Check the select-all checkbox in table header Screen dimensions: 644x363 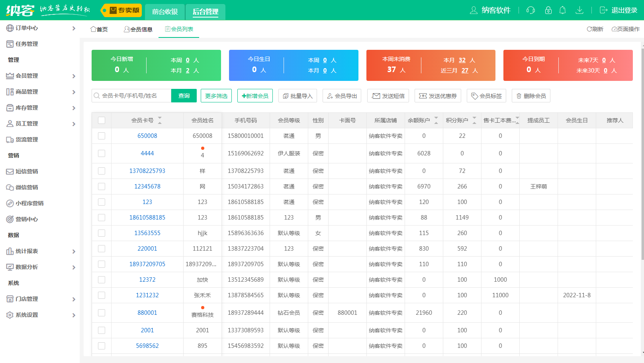point(102,120)
